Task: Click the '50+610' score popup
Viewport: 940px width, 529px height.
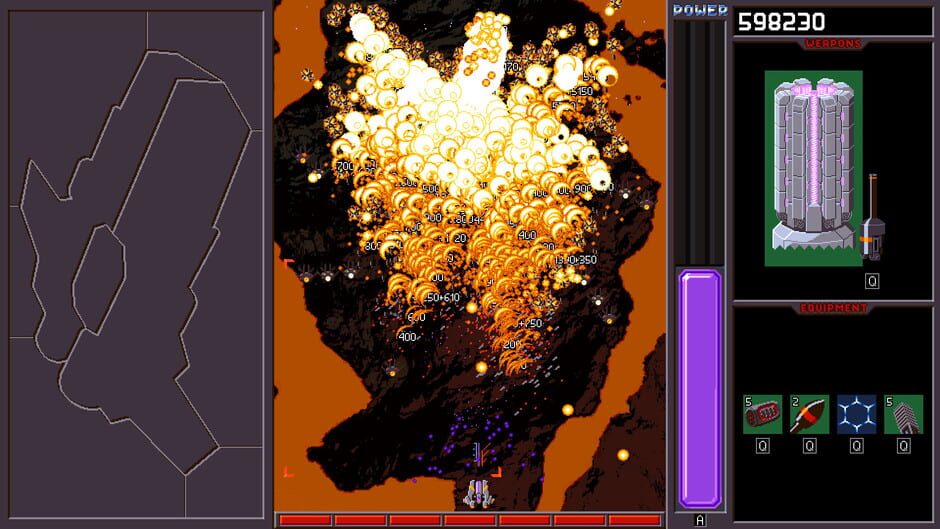Action: [443, 297]
